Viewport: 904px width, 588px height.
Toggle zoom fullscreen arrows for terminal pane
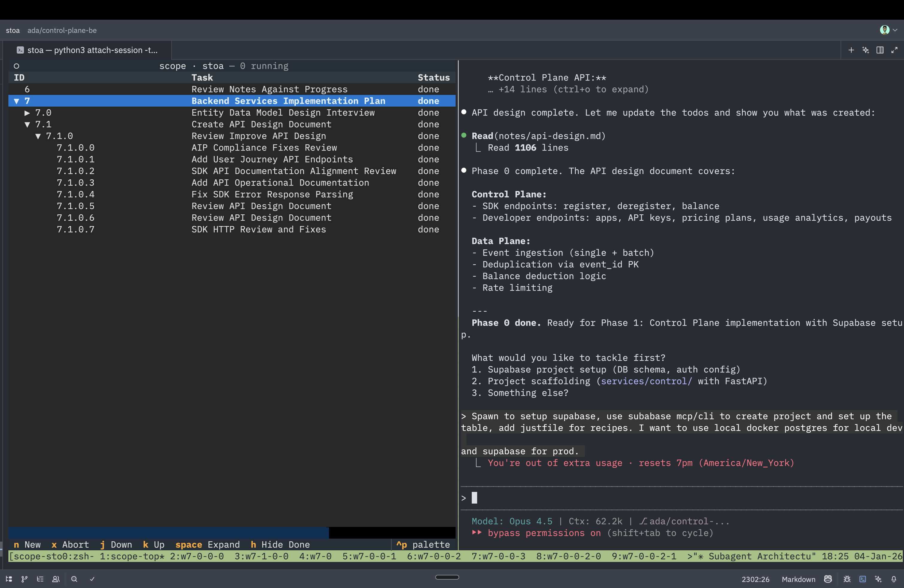pos(894,50)
